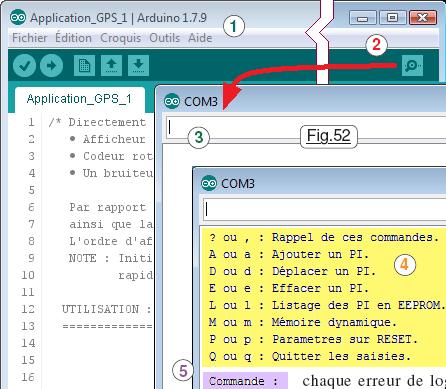Open the Croquis menu
Screen dimensions: 446x389
point(121,38)
